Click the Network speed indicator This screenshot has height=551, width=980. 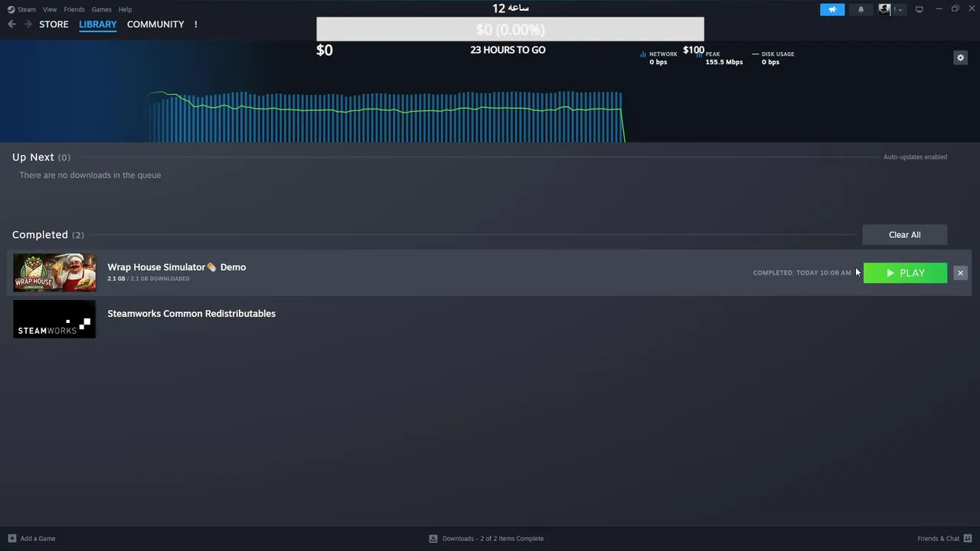coord(658,58)
